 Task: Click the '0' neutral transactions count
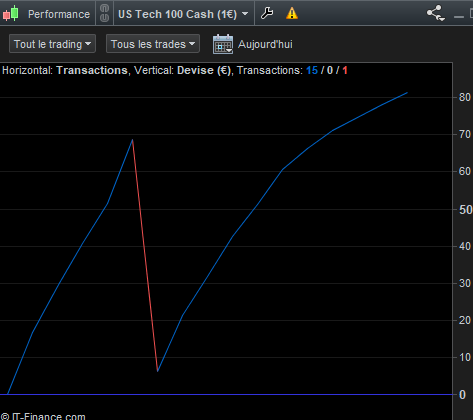tap(330, 70)
